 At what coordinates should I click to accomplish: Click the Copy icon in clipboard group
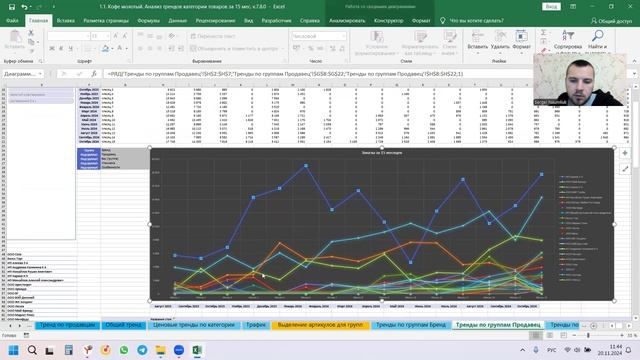click(31, 42)
